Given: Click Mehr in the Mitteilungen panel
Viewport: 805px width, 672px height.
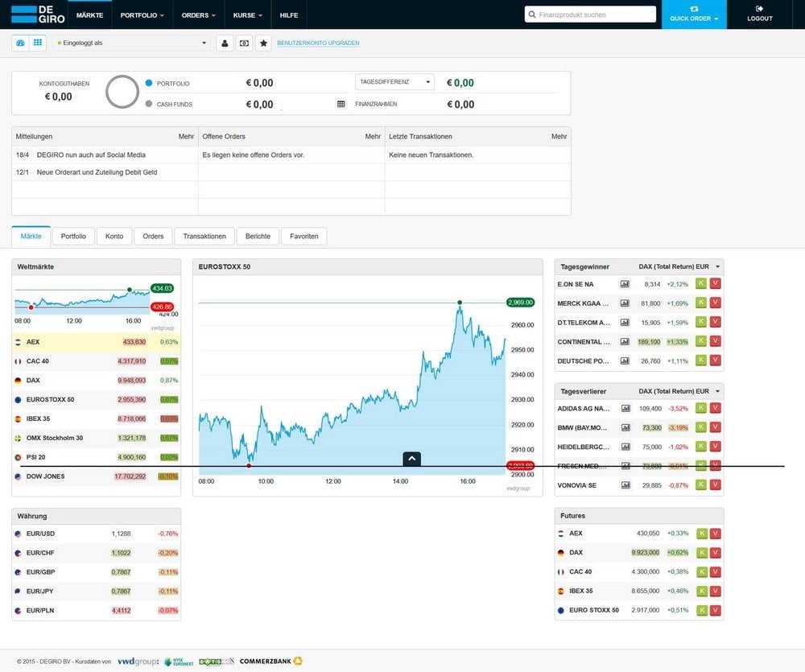Looking at the screenshot, I should (187, 137).
